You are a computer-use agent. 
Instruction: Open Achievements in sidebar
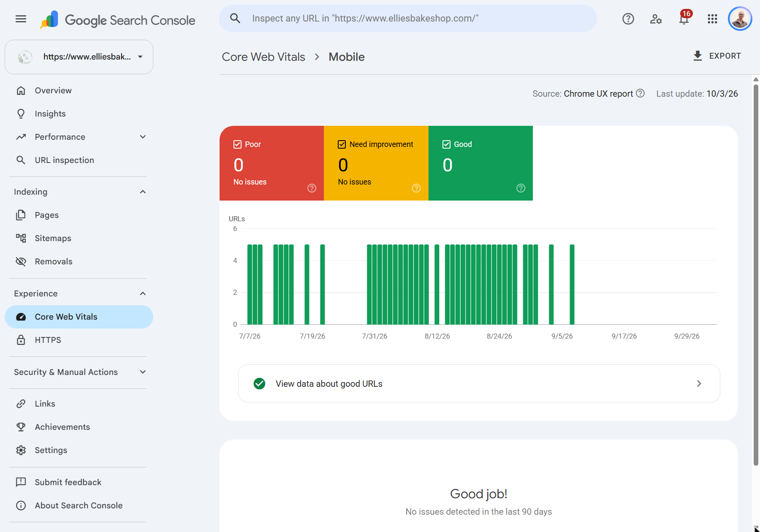coord(79,427)
